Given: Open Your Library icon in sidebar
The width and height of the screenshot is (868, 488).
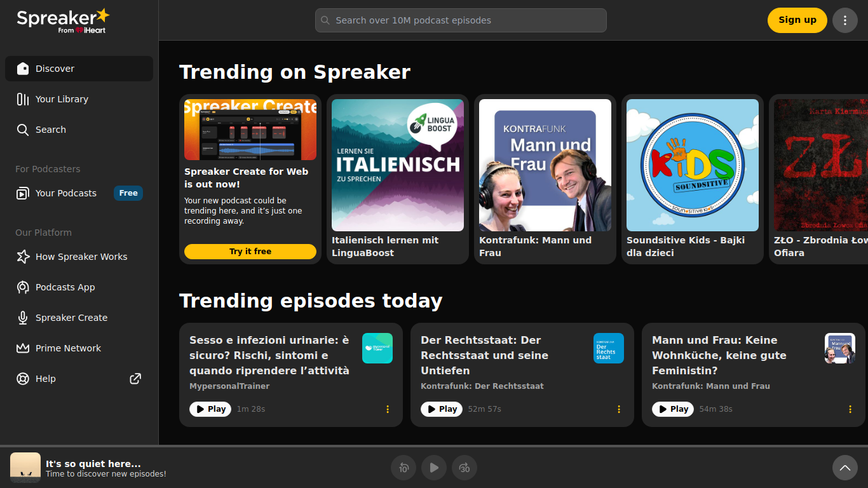Looking at the screenshot, I should [23, 99].
